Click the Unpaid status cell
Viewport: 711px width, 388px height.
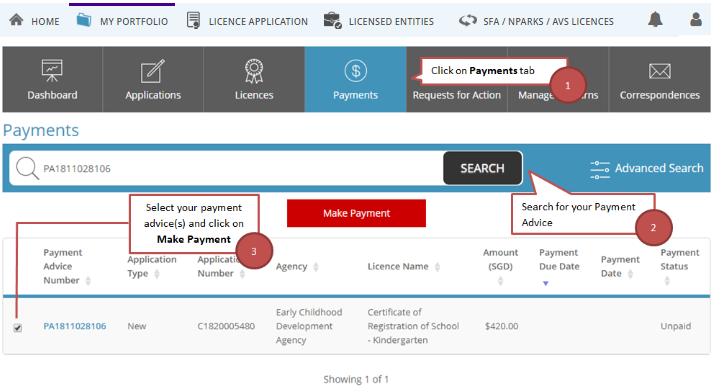[676, 326]
